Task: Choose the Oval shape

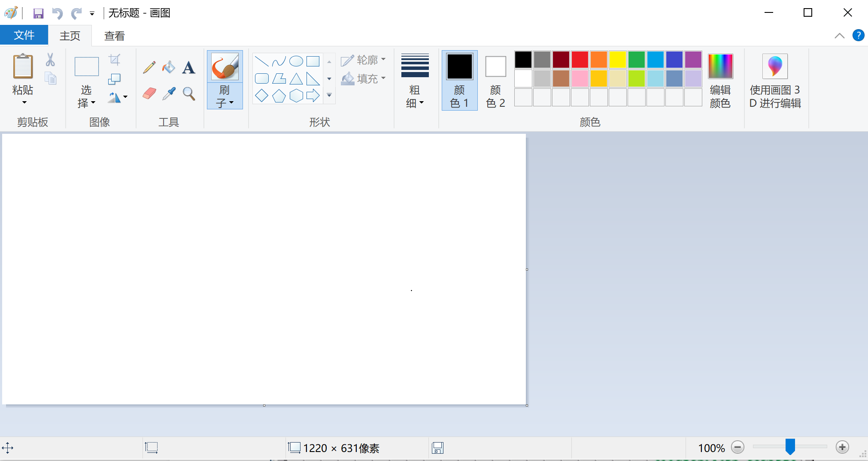Action: [x=296, y=61]
